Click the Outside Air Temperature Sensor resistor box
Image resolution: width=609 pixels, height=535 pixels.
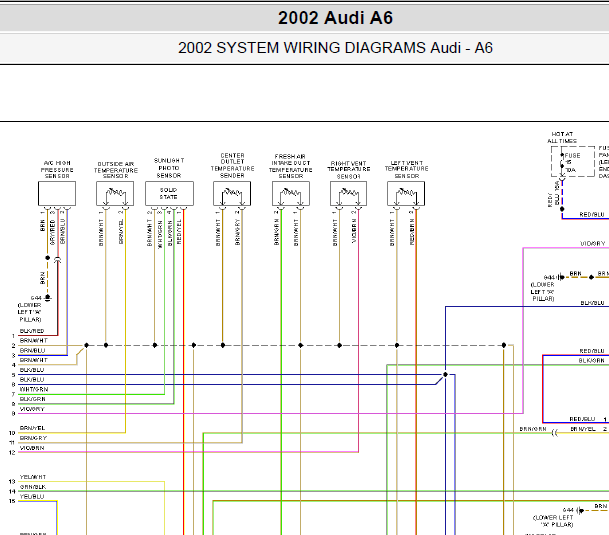tap(115, 193)
